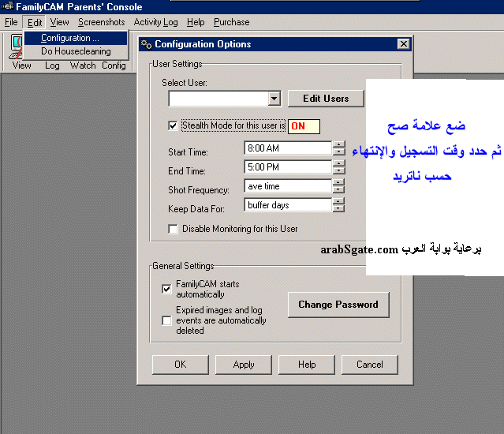Enable automatic deletion of expired images

(167, 320)
